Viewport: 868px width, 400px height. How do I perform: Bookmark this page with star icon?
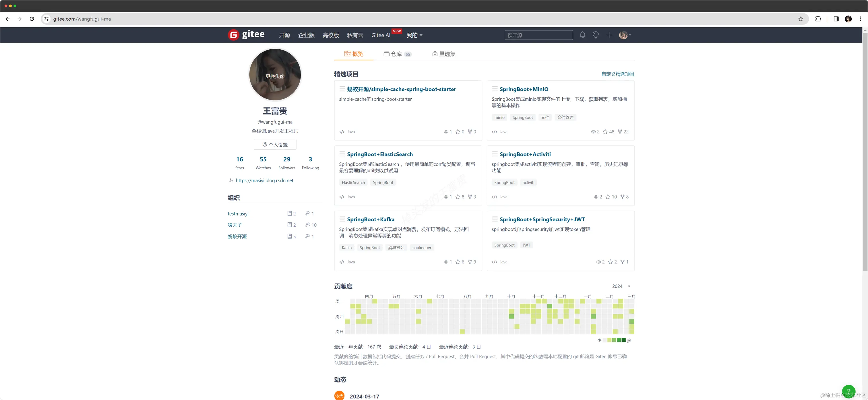(x=801, y=19)
